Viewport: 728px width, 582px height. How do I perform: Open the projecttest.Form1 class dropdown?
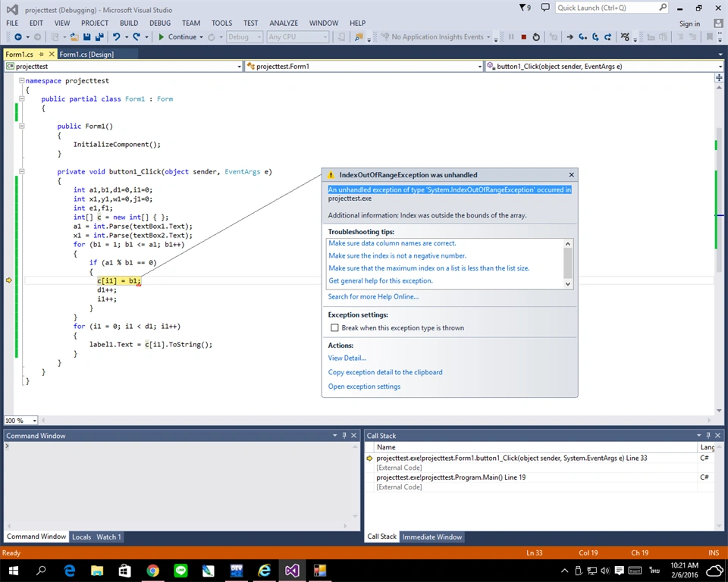tap(479, 67)
